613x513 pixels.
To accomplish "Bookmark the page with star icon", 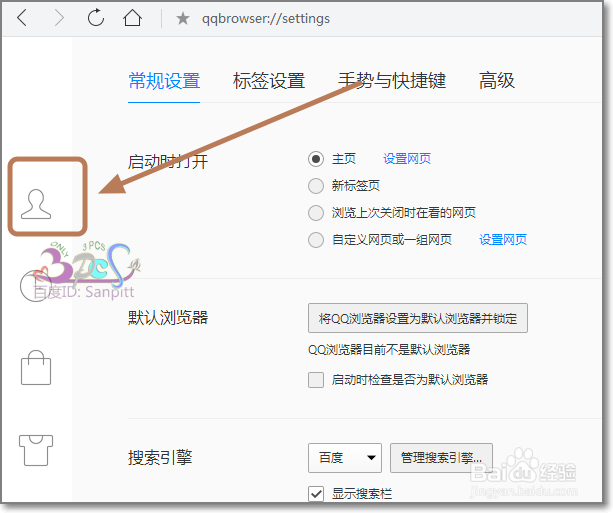I will point(183,18).
